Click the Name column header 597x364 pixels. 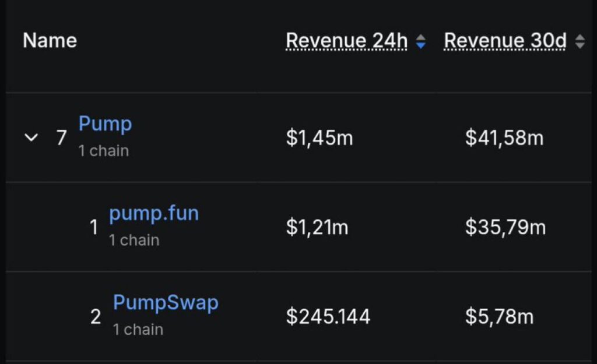coord(50,41)
